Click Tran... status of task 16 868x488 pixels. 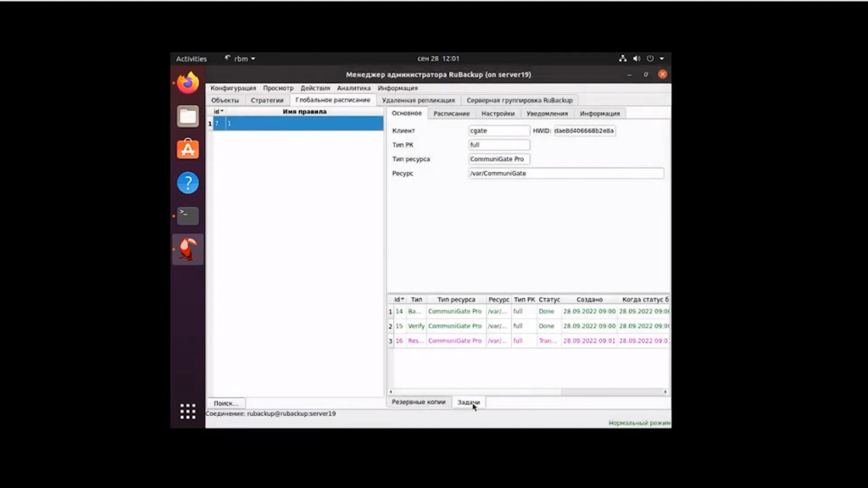tap(548, 341)
